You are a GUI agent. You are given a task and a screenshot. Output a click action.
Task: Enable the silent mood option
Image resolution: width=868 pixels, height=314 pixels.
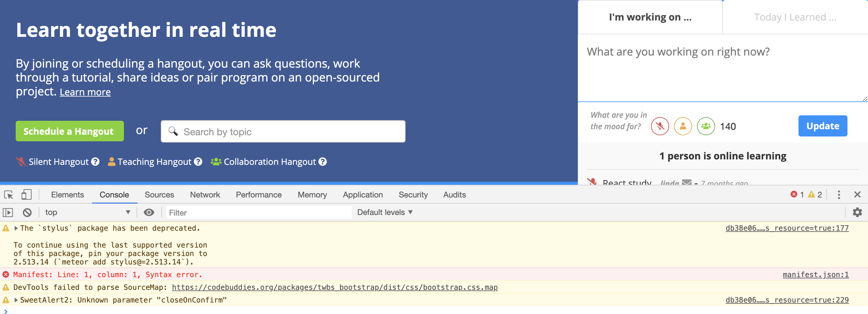(x=660, y=126)
